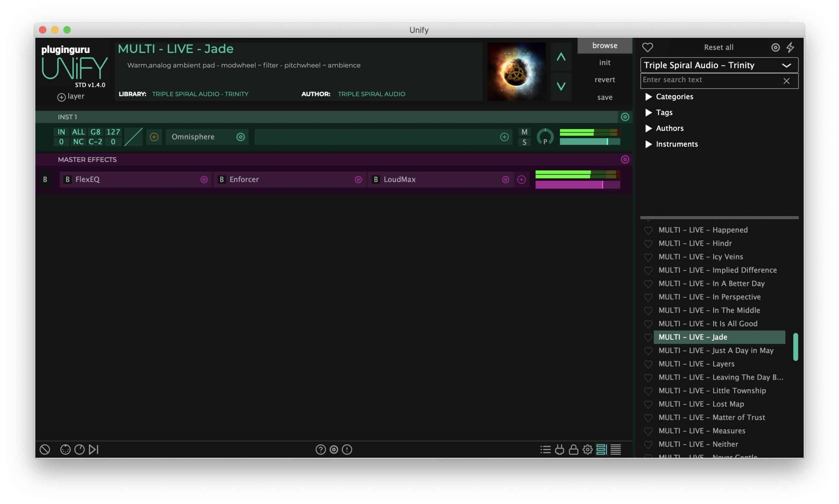Click the add layer plus icon
This screenshot has height=504, width=839.
pyautogui.click(x=61, y=97)
